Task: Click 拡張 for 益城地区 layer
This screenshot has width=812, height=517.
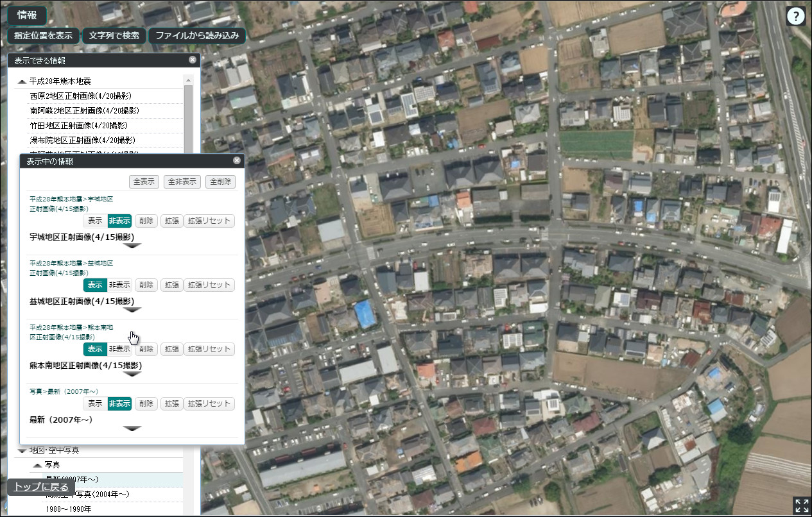Action: (x=171, y=285)
